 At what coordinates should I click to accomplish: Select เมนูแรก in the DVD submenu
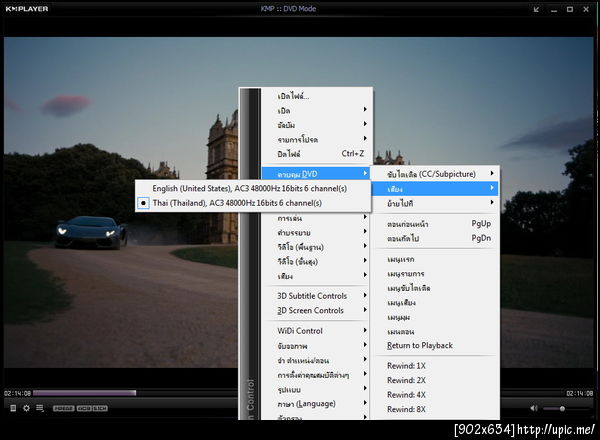point(435,259)
